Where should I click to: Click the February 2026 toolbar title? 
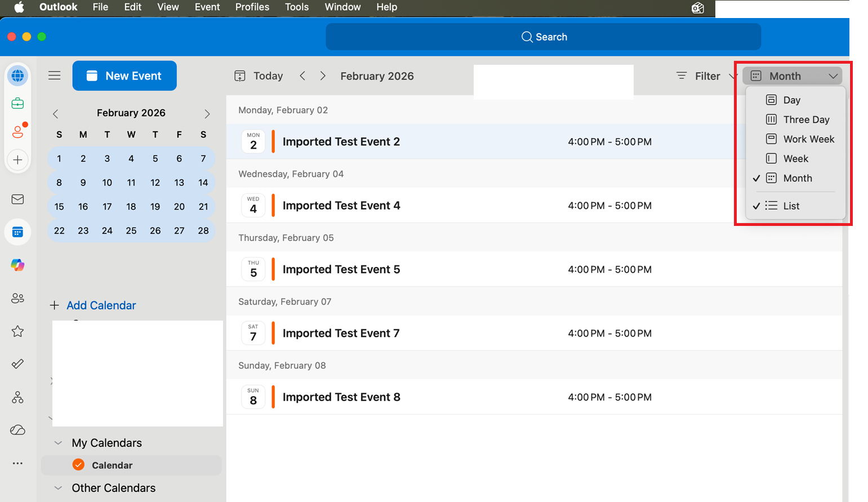coord(377,76)
